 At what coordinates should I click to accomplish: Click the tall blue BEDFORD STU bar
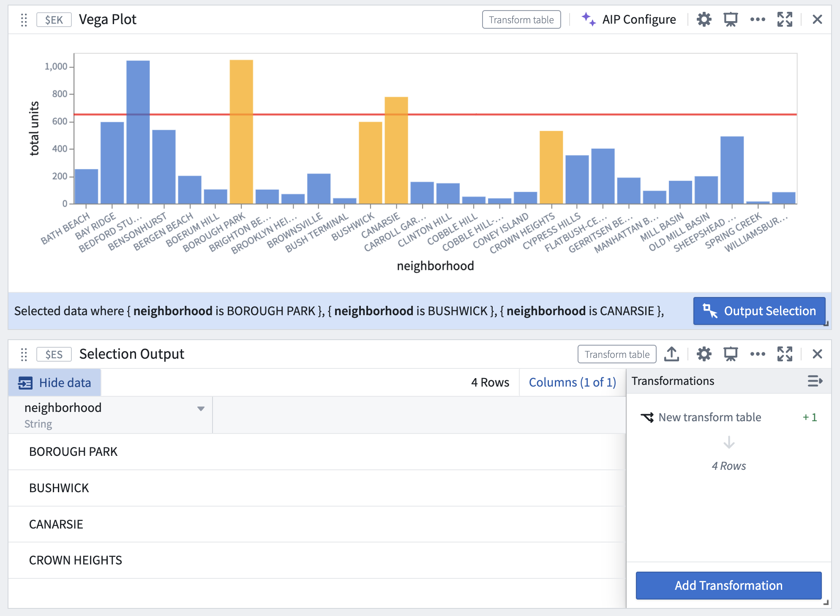(x=138, y=132)
